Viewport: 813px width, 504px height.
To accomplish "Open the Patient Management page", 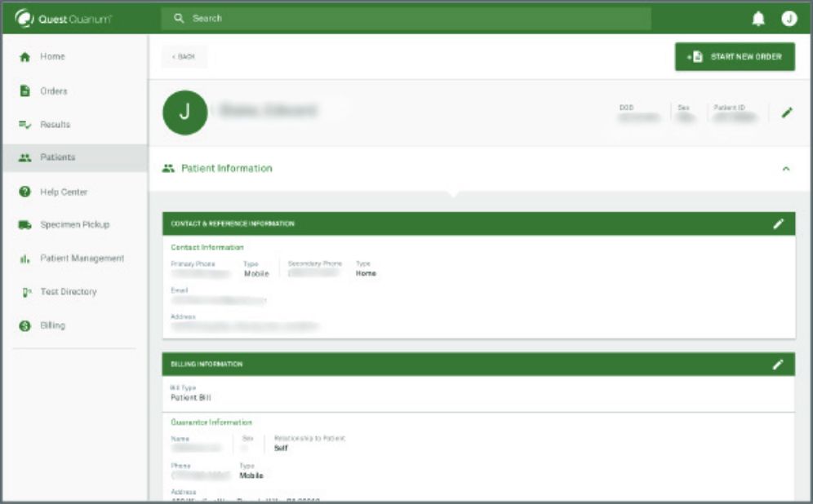I will point(82,259).
